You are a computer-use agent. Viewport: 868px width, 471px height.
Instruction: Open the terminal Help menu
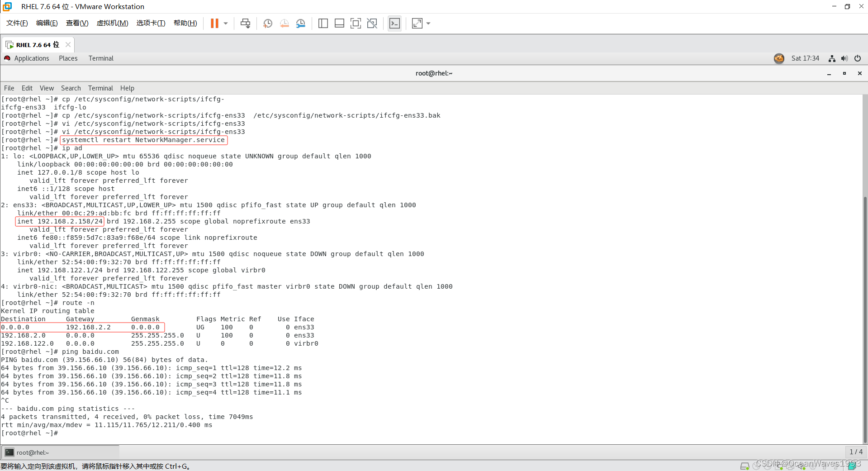pyautogui.click(x=127, y=88)
